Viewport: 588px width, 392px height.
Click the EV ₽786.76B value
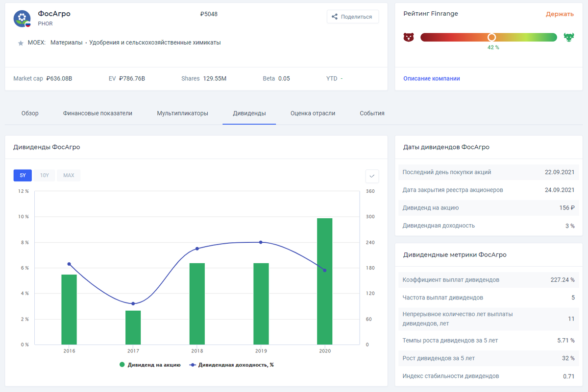132,78
